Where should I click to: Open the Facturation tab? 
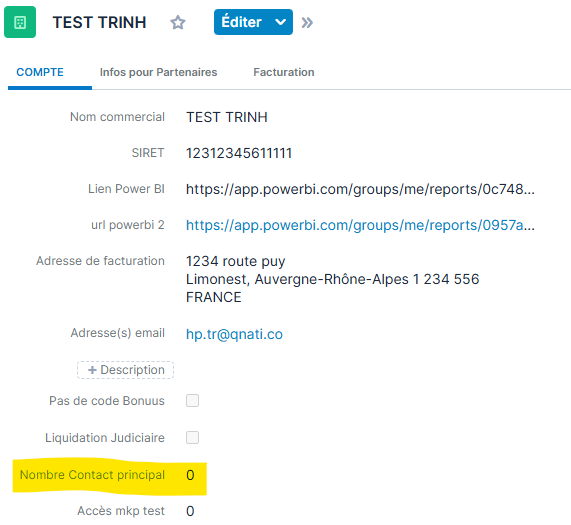(284, 72)
